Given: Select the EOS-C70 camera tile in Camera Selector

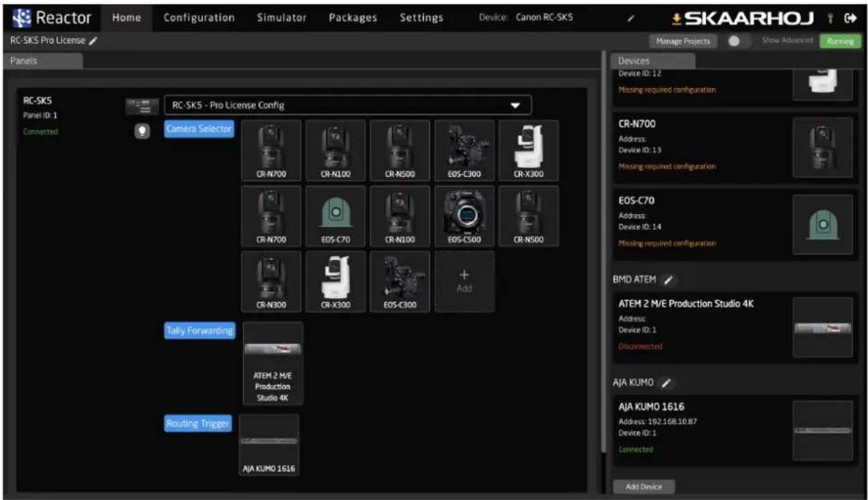Looking at the screenshot, I should tap(337, 216).
